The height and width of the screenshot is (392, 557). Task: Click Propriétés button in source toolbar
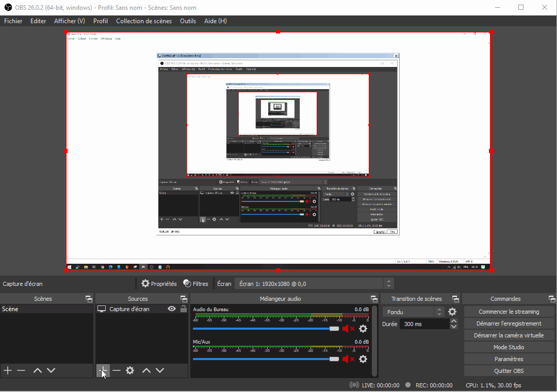click(159, 283)
